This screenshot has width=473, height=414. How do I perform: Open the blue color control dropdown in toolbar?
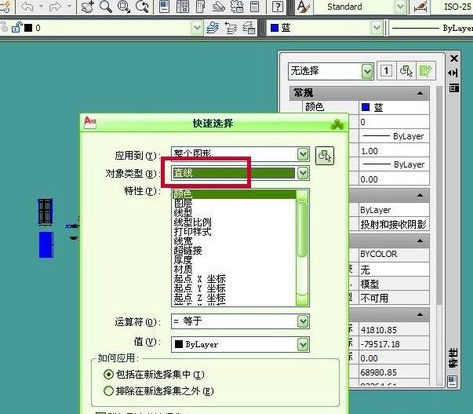pos(377,28)
